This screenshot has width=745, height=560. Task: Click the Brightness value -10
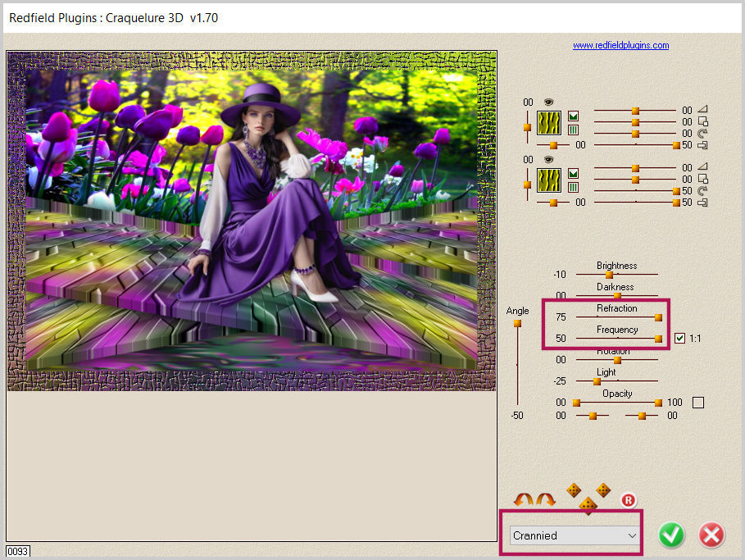pyautogui.click(x=560, y=275)
